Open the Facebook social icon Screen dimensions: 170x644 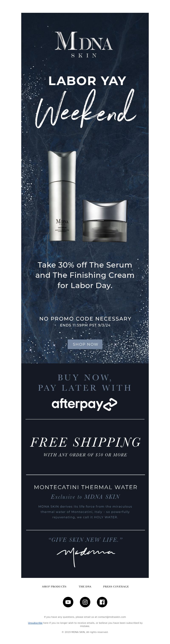(x=102, y=602)
